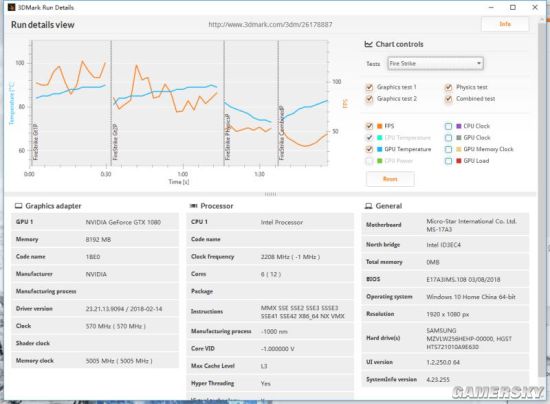Viewport: 550px width, 404px height.
Task: Select the North bridge Intel ID3EC4 value
Action: coord(443,245)
